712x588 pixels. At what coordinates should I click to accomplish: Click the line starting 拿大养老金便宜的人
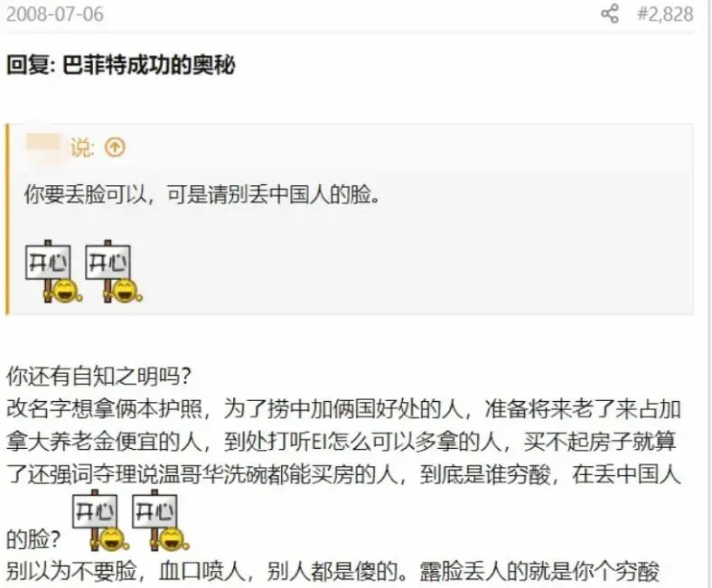click(x=342, y=442)
